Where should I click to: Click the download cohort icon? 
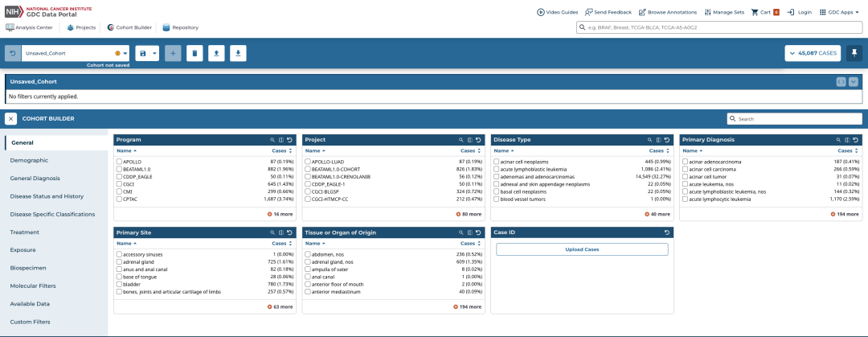[238, 53]
